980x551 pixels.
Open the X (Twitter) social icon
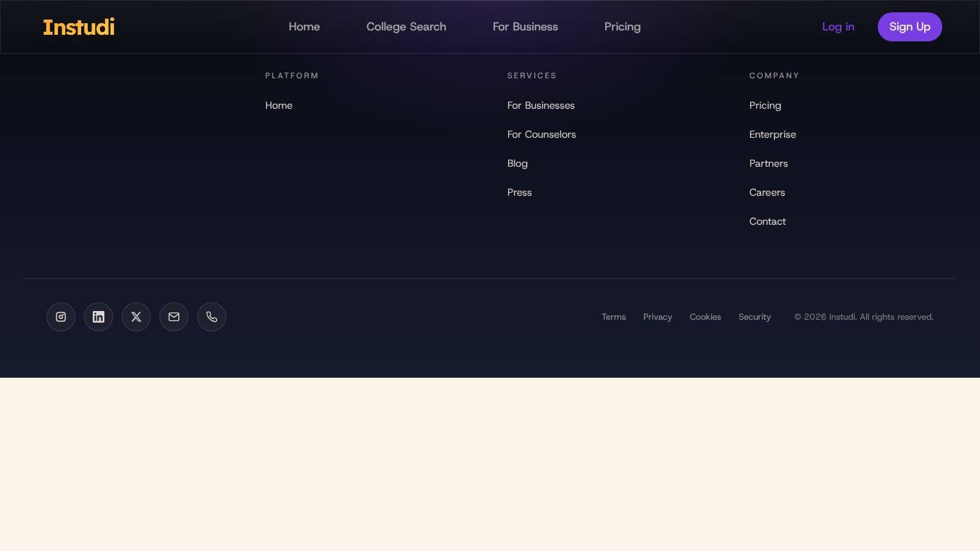(136, 317)
